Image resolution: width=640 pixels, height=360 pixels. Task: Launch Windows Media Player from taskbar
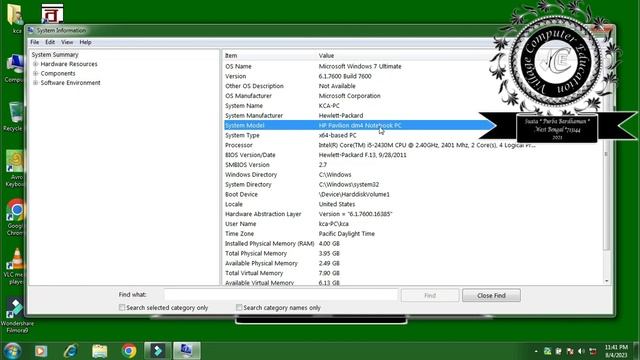point(41,351)
